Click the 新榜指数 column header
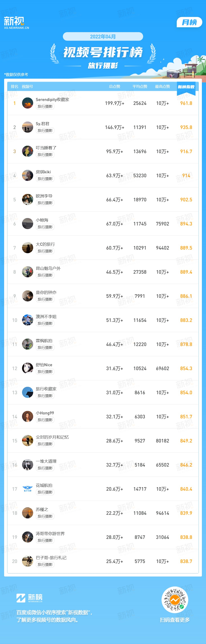 pos(186,87)
